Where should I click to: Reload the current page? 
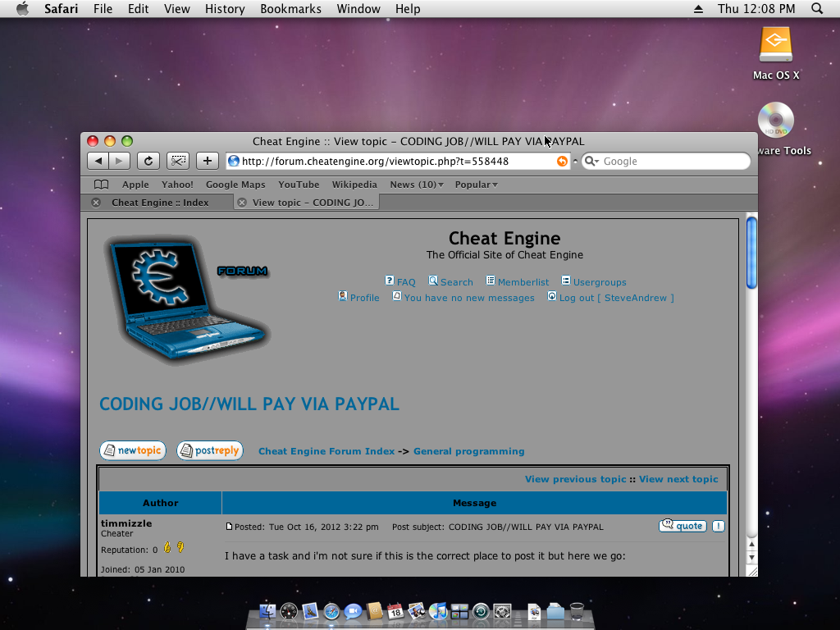(x=148, y=161)
